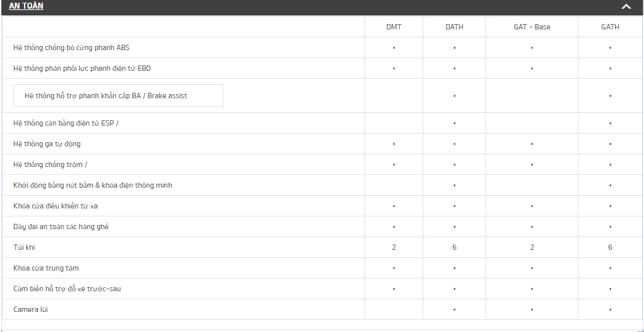Select the DMT column header
This screenshot has height=332, width=644.
(394, 27)
